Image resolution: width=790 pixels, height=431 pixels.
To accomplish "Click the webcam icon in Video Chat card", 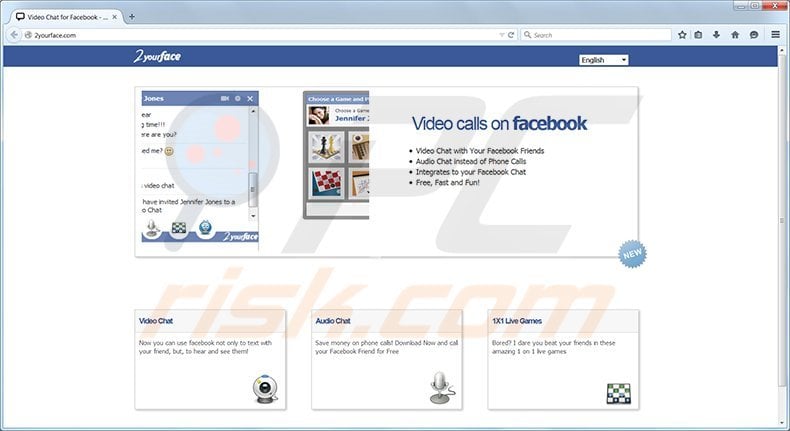I will pos(265,389).
